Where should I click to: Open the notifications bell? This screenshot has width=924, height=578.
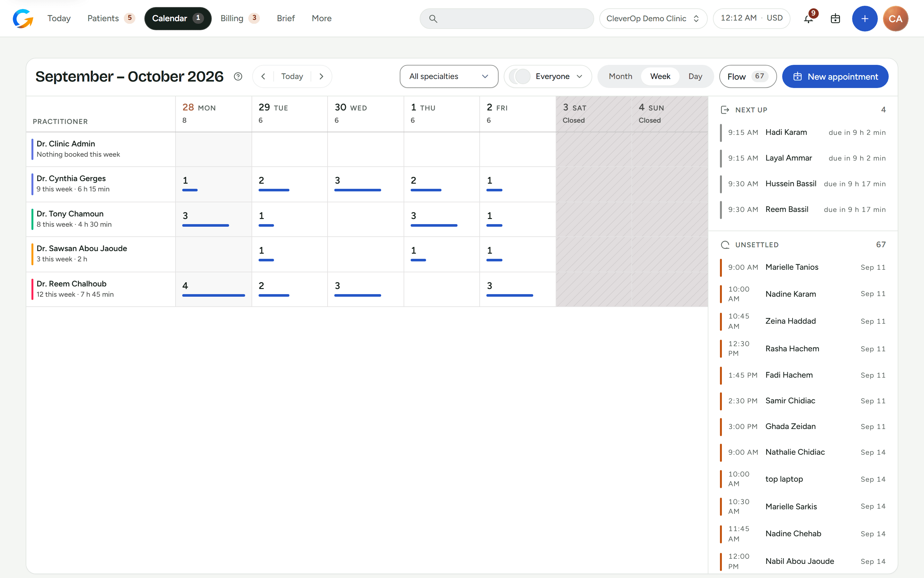[809, 18]
